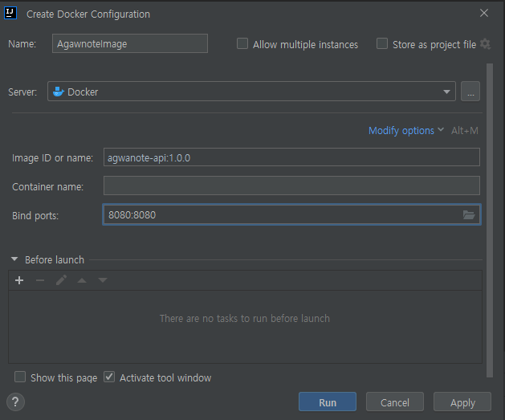
Task: Click the 'Create Docker Configuration' title text
Action: click(88, 14)
